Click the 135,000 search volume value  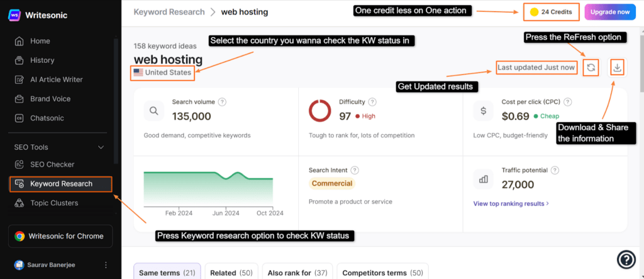point(191,117)
